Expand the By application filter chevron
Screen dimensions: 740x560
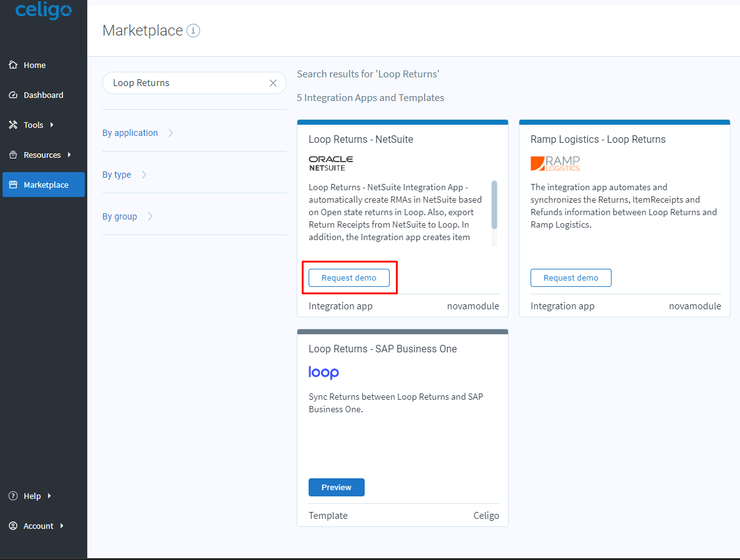(x=171, y=133)
